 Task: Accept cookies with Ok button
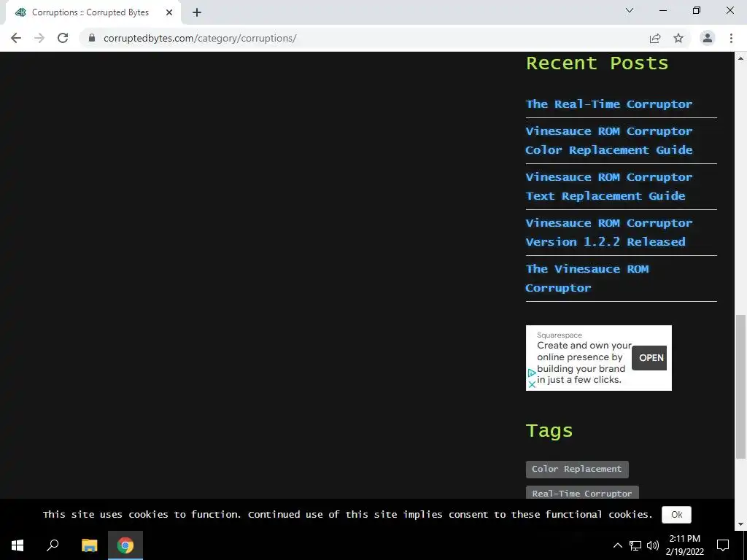[676, 515]
